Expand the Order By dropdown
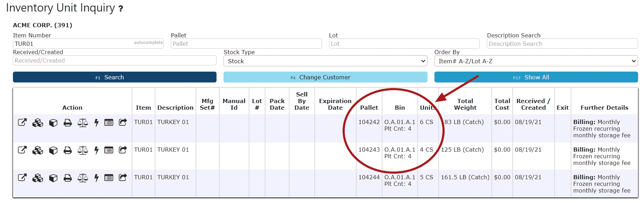Viewport: 644px width, 203px height. pos(536,61)
